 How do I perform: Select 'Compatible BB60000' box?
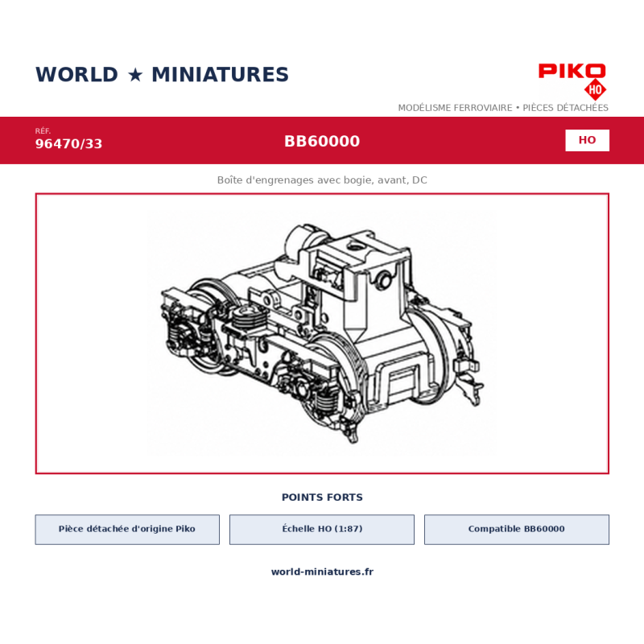point(517,530)
